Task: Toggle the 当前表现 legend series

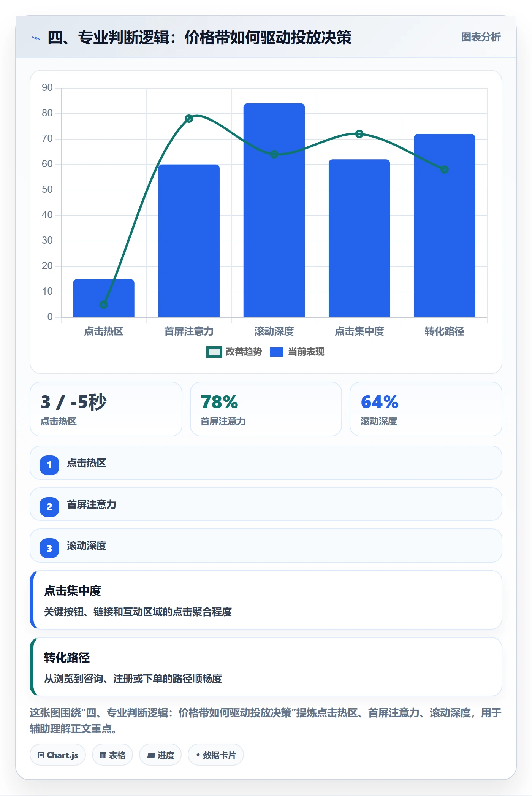Action: [x=297, y=352]
